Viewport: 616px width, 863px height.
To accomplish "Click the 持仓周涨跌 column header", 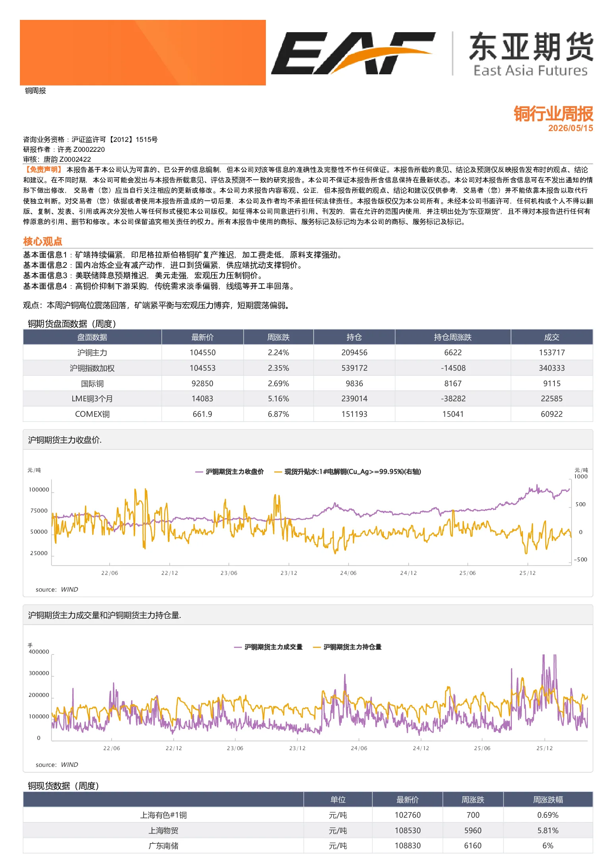I will coord(453,337).
